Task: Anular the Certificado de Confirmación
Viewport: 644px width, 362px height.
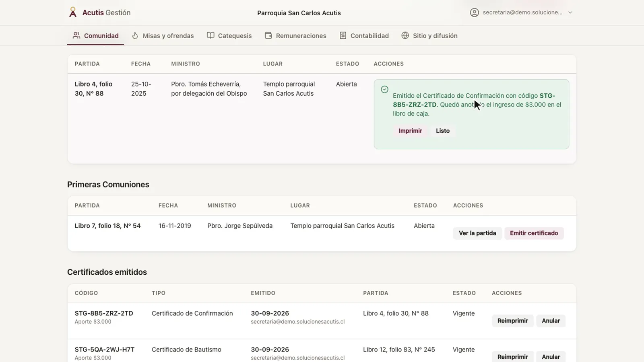Action: 551,321
